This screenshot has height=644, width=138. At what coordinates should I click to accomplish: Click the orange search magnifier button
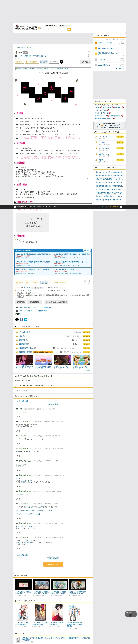tap(69, 30)
